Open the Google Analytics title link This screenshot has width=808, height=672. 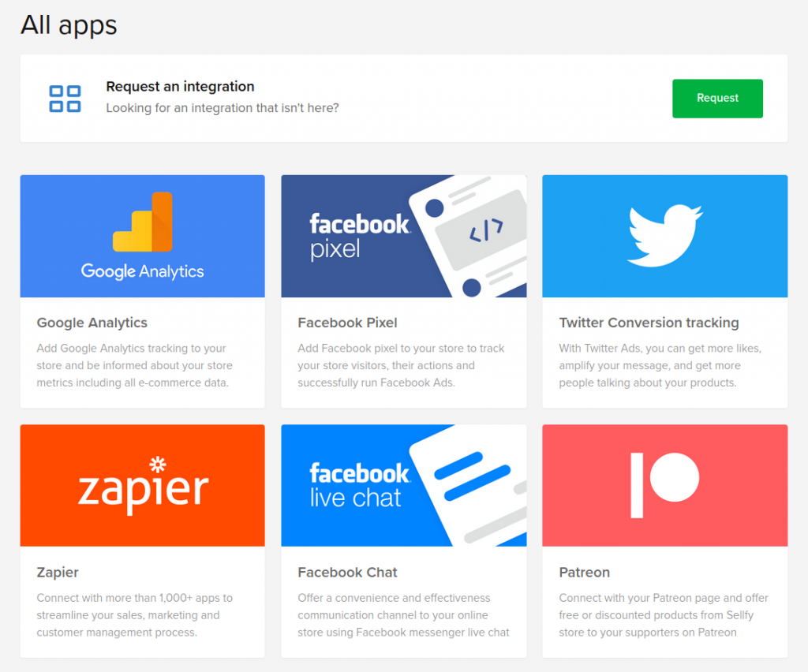tap(92, 323)
